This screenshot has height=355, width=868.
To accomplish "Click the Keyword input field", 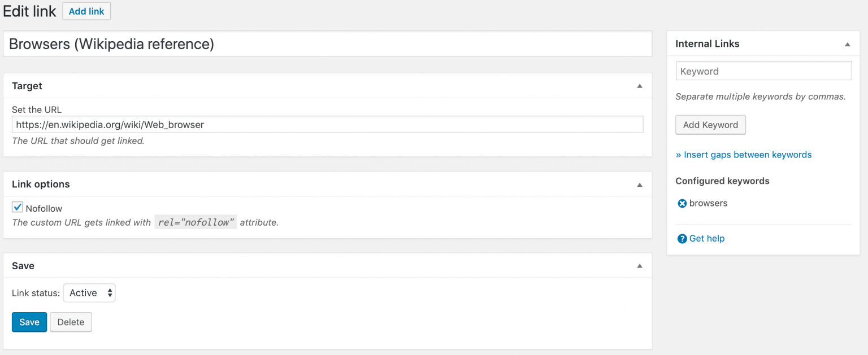I will tap(763, 71).
